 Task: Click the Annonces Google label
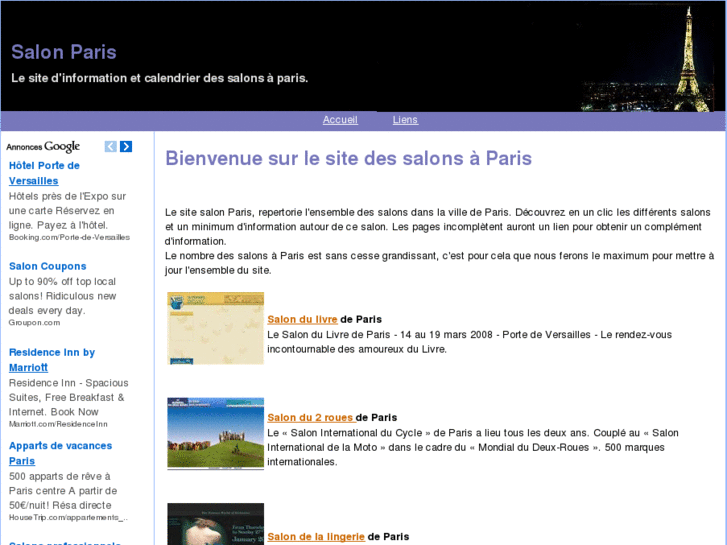point(43,147)
